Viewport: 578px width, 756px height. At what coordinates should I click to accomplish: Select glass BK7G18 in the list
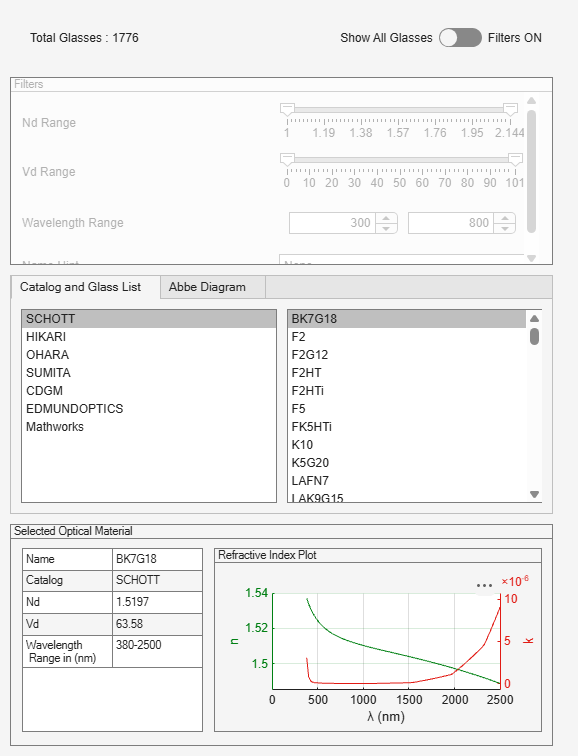click(x=407, y=319)
